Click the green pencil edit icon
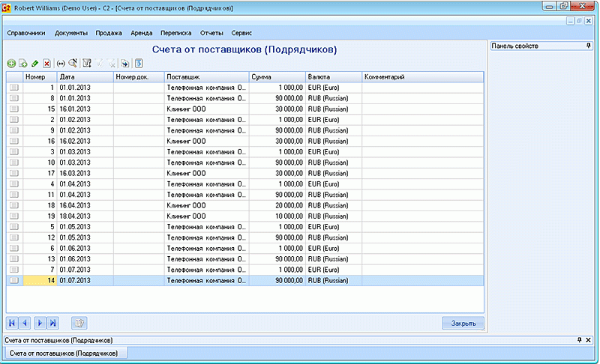Image resolution: width=600 pixels, height=364 pixels. coord(34,64)
